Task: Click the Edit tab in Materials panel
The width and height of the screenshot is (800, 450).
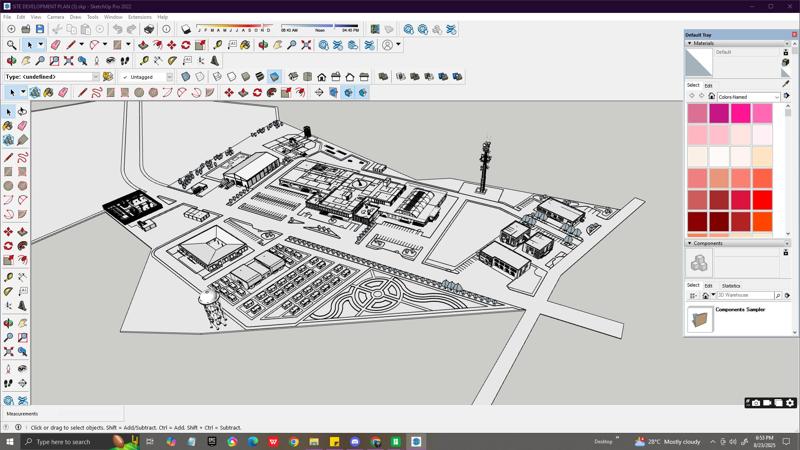Action: tap(708, 85)
